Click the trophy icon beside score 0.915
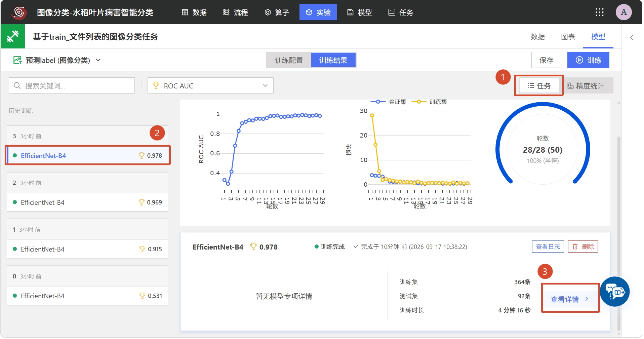Screen dimensions: 644x339 click(142, 249)
